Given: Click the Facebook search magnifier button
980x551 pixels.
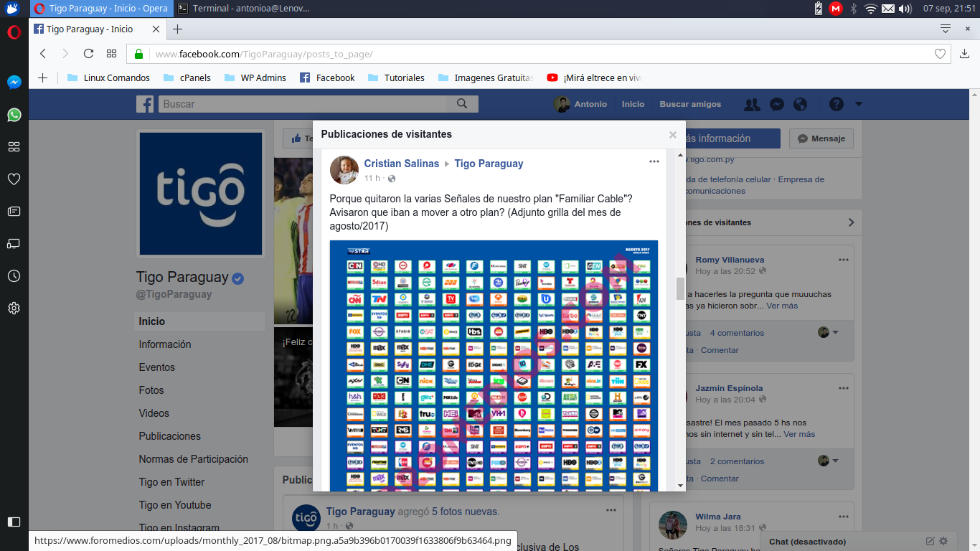Looking at the screenshot, I should [462, 104].
